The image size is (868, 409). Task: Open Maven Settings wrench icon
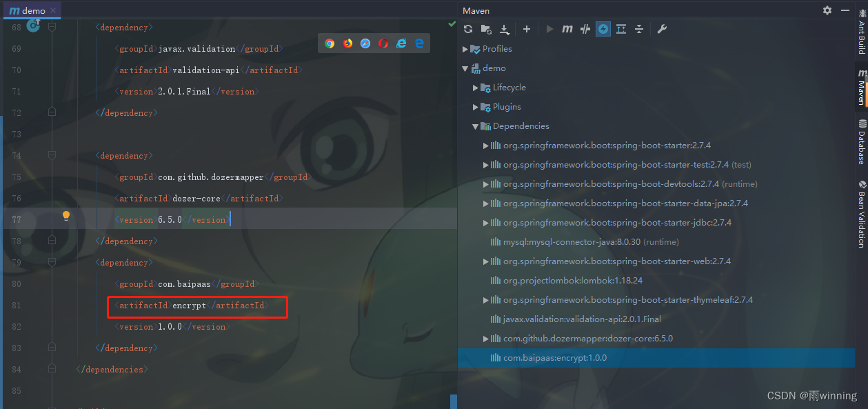point(662,29)
